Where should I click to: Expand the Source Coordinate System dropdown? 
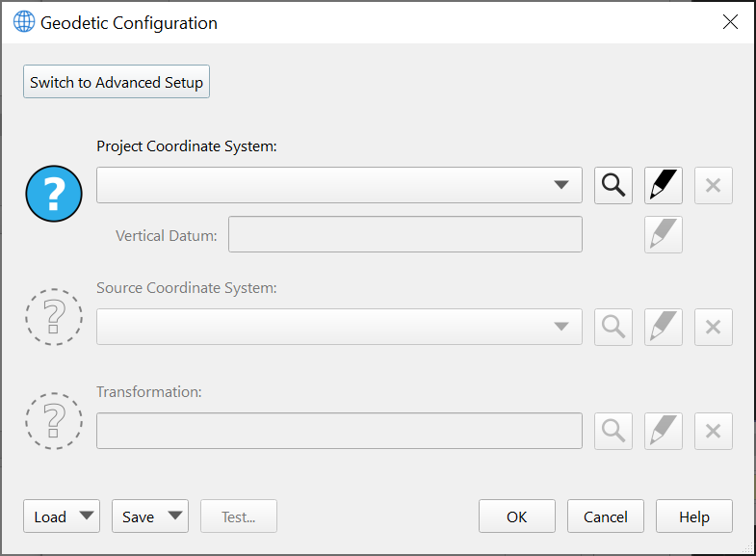tap(561, 327)
